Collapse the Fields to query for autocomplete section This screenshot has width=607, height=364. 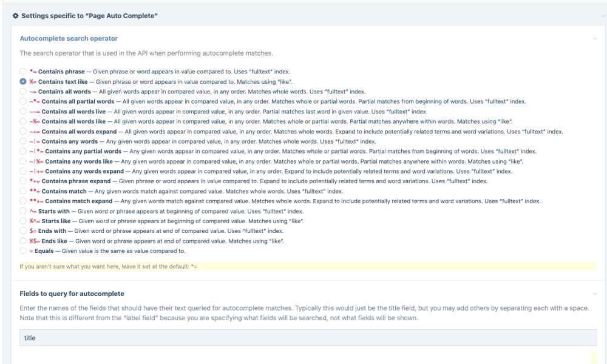coord(594,294)
